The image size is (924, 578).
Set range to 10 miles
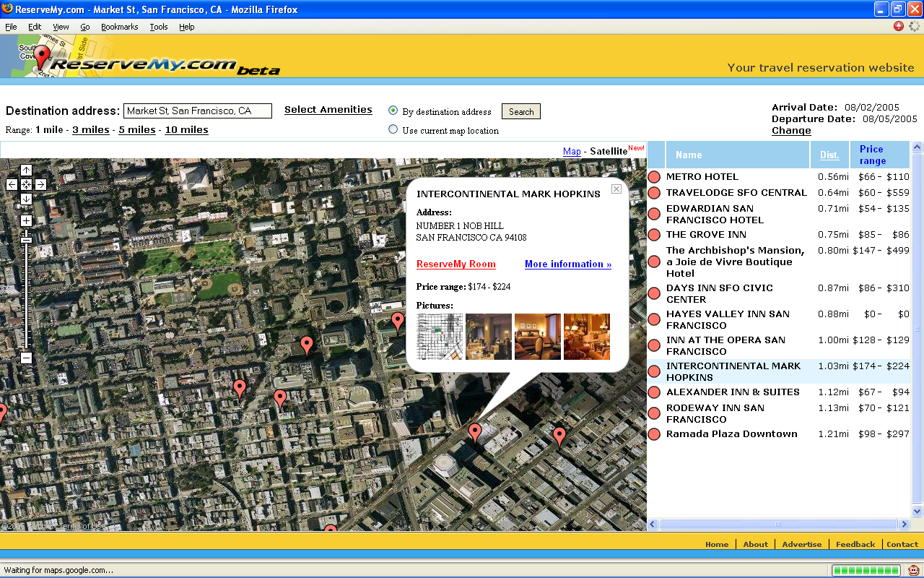187,130
